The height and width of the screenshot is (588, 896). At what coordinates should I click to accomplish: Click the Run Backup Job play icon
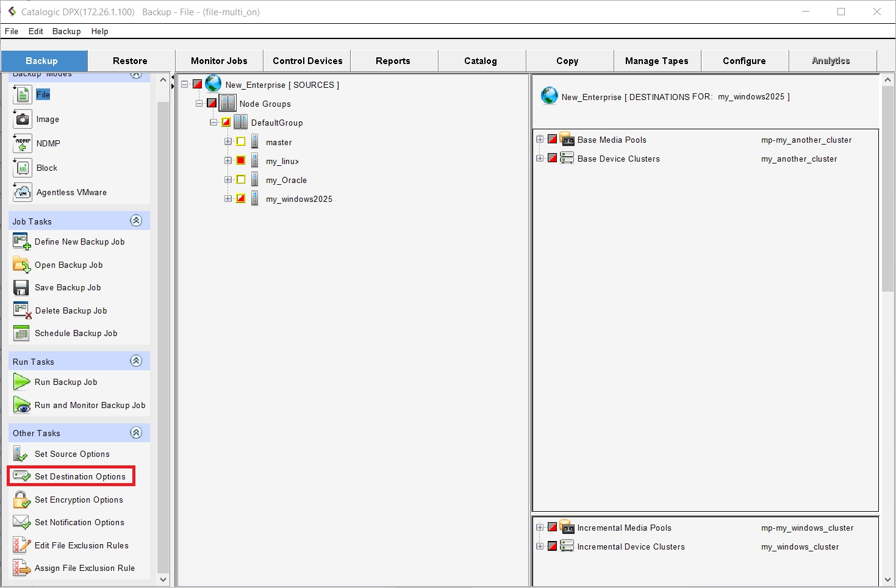point(21,382)
